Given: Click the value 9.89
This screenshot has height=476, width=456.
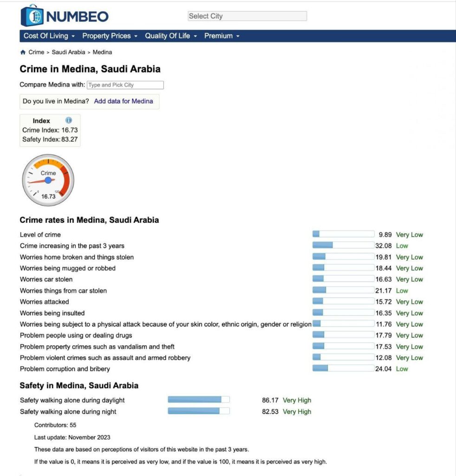Looking at the screenshot, I should 385,235.
